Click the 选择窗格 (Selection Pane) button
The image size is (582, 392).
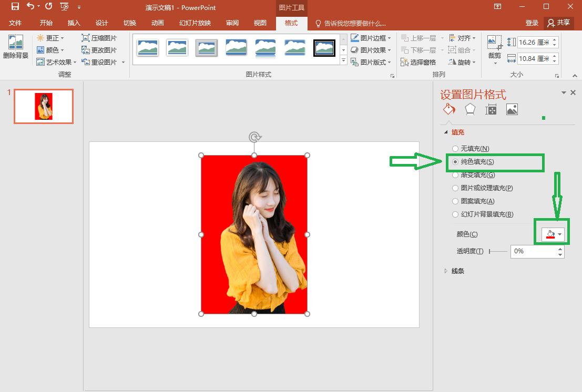click(x=420, y=62)
